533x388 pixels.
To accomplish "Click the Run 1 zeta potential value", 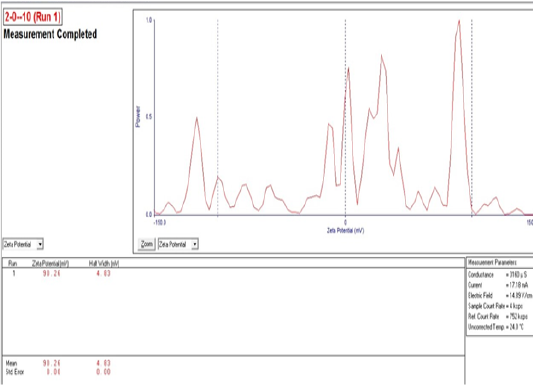I will pyautogui.click(x=52, y=273).
